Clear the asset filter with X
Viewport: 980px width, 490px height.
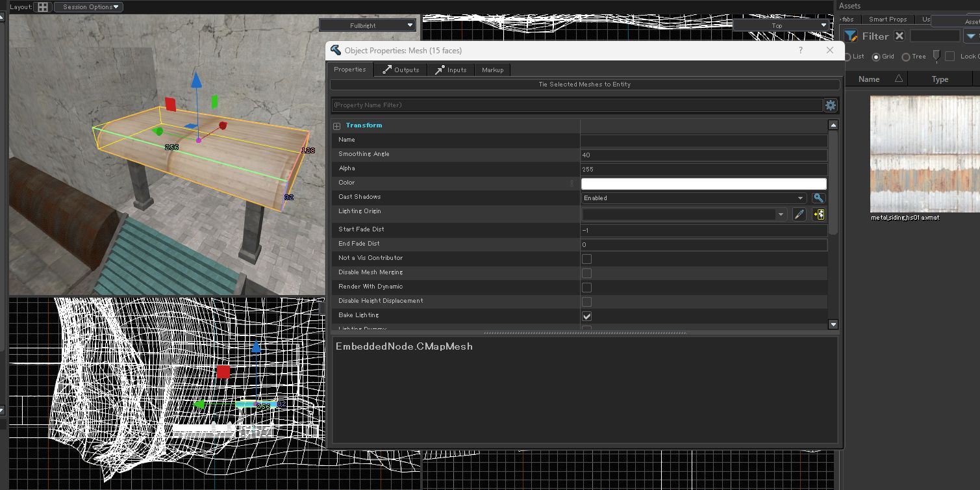899,36
